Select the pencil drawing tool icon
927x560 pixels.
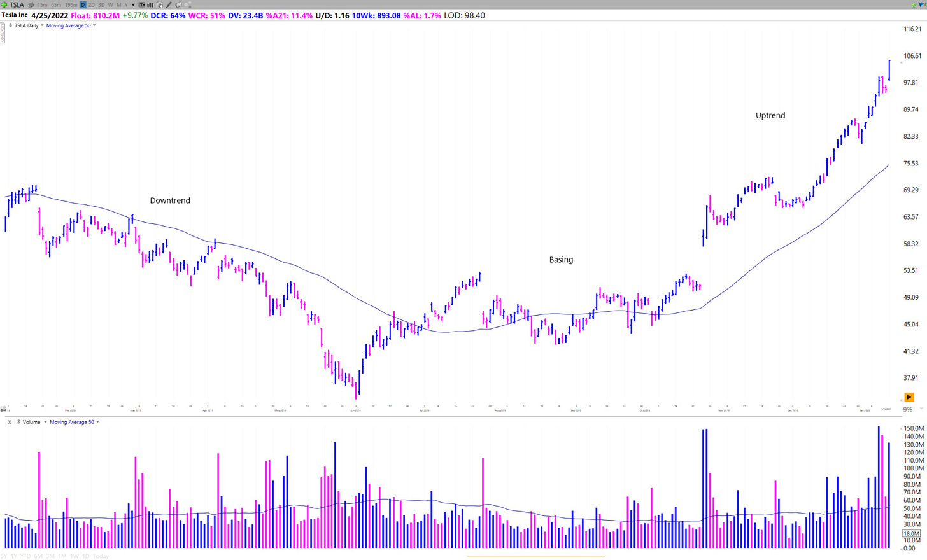pos(169,5)
